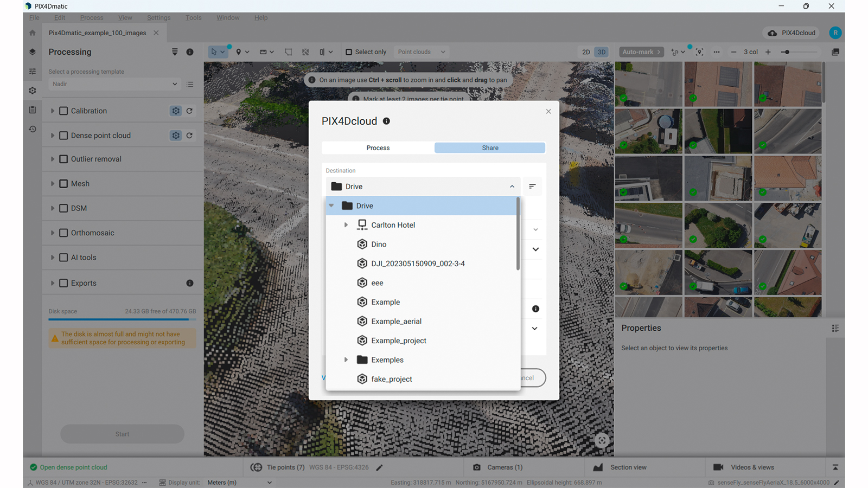Open the processing history icon in the sidebar
Screen dimensions: 868x488
[32, 129]
